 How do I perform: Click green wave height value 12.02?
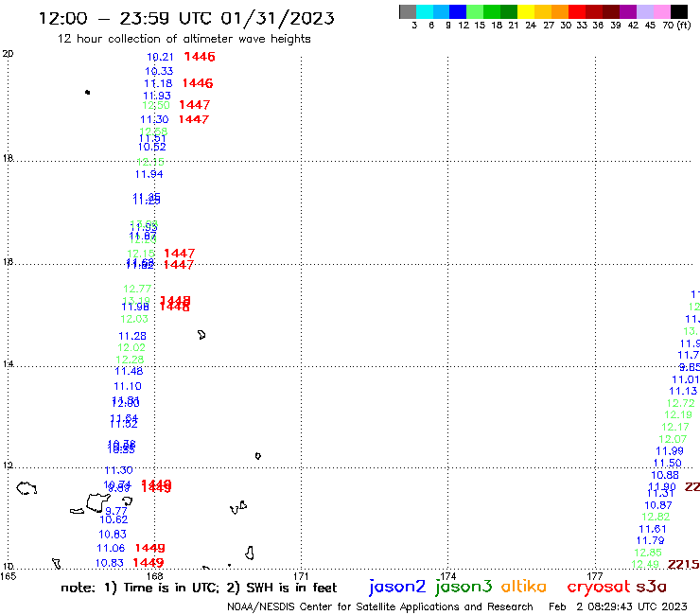[131, 348]
